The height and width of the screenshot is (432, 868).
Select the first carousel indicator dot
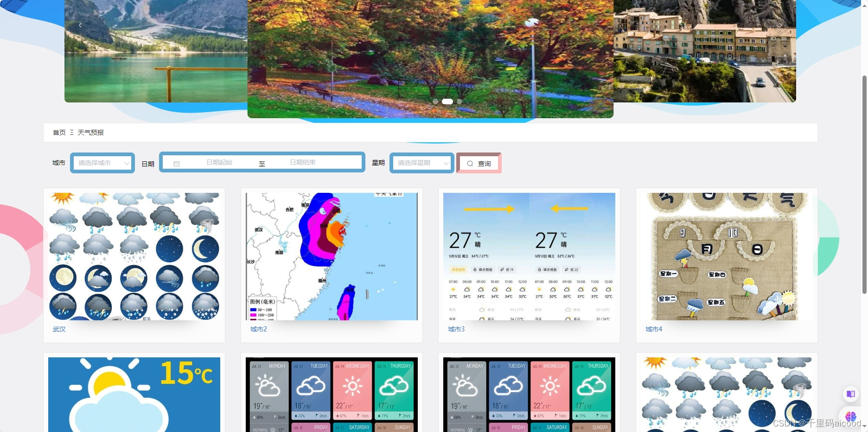[x=435, y=102]
